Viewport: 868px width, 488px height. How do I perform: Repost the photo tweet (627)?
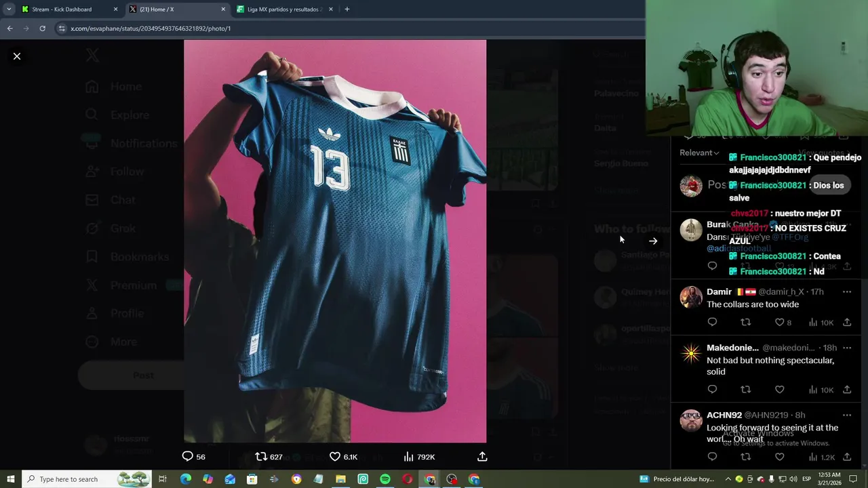(269, 457)
